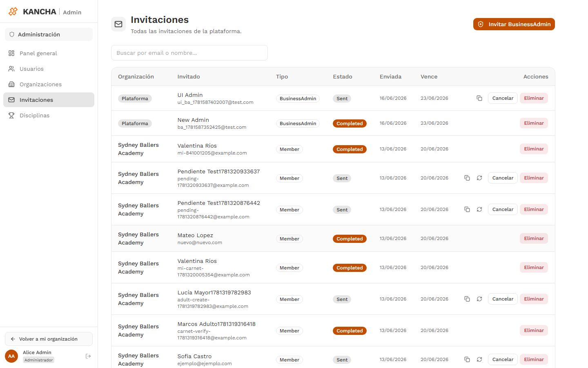Screen dimensions: 588x368
Task: Delete Marcos Adulto1781319316418 invitation
Action: [534, 330]
